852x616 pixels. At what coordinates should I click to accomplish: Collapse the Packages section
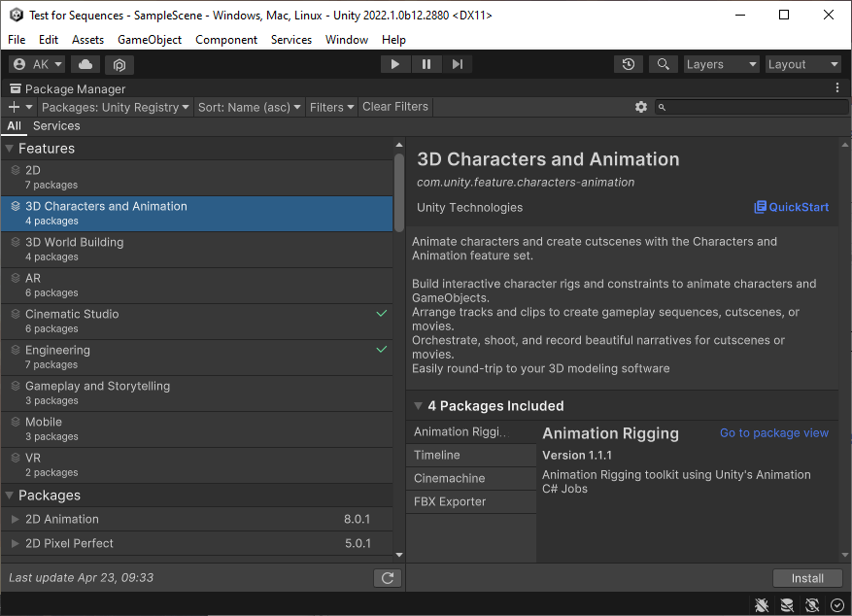(x=10, y=496)
